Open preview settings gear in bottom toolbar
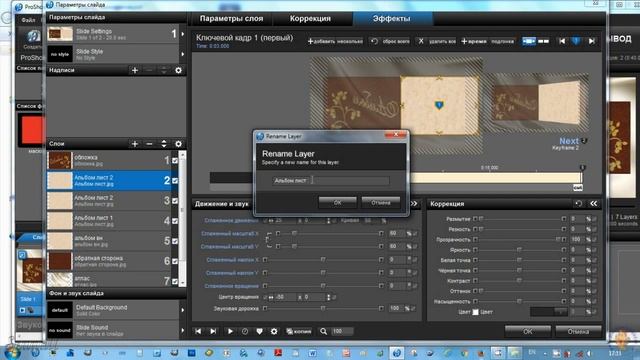The height and width of the screenshot is (360, 640). tap(274, 331)
